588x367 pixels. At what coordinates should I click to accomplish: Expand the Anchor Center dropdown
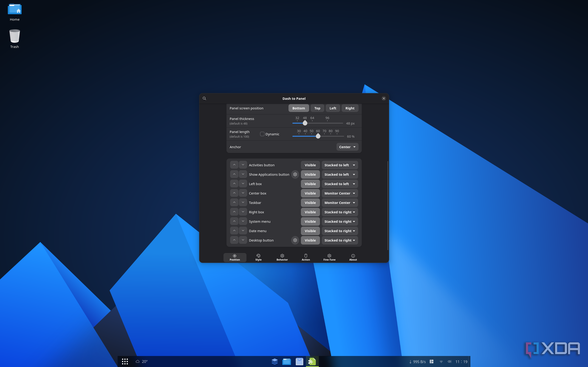(347, 147)
